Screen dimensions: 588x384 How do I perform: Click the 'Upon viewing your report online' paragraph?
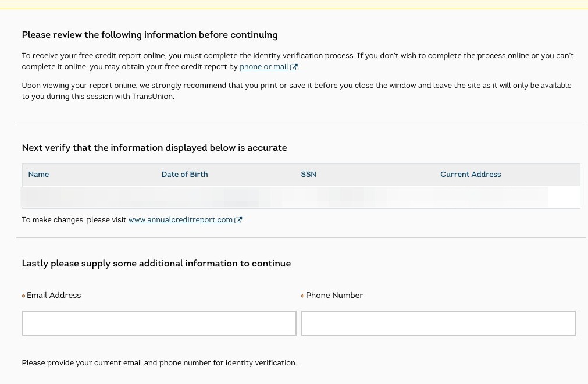[296, 91]
